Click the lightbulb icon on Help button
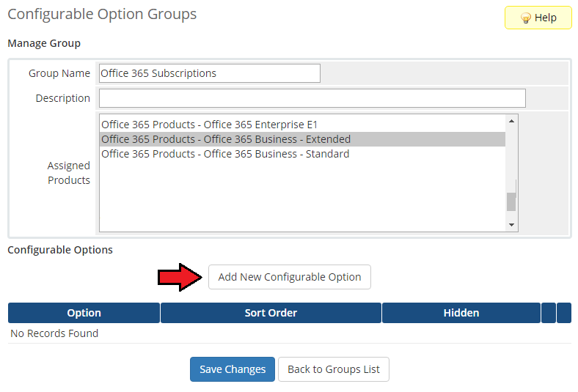578x392 pixels. coord(525,18)
